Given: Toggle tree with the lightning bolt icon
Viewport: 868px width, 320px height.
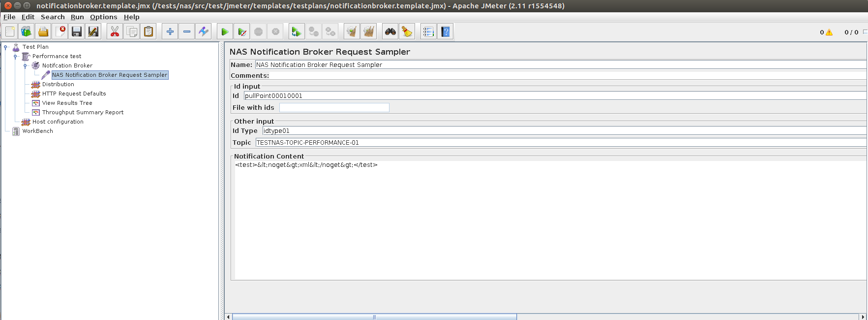Looking at the screenshot, I should pos(204,32).
